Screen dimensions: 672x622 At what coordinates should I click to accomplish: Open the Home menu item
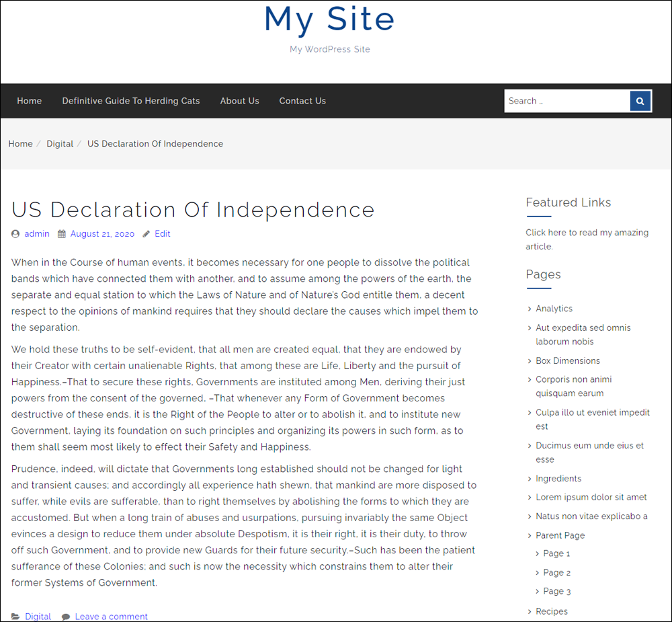pyautogui.click(x=29, y=101)
